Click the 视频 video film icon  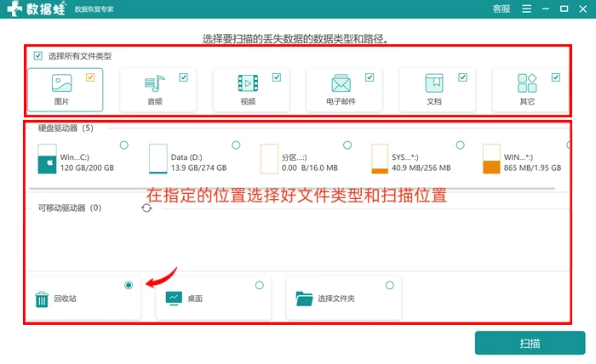tap(248, 83)
